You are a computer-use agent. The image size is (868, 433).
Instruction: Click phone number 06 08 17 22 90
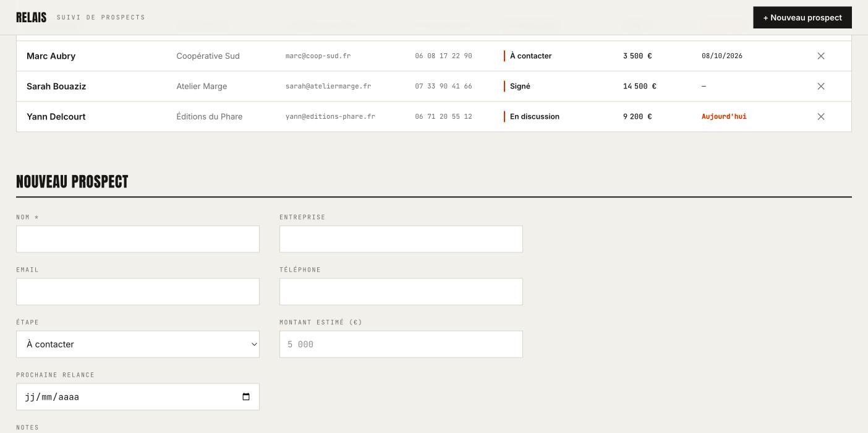click(443, 56)
